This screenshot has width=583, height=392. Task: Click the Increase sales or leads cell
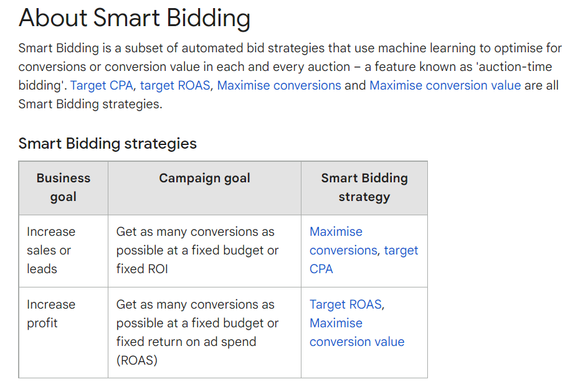(x=64, y=251)
